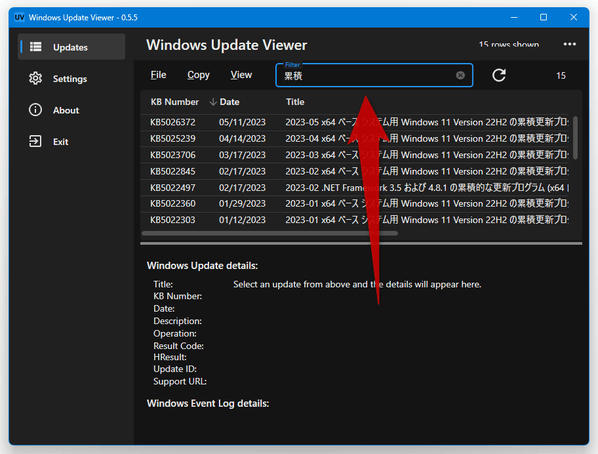Viewport: 598px width, 454px height.
Task: Open the Updates page in sidebar
Action: (x=71, y=47)
